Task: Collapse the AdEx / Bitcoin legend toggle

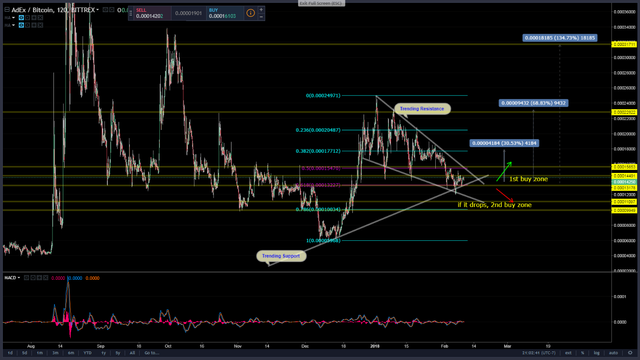Action: (x=7, y=9)
